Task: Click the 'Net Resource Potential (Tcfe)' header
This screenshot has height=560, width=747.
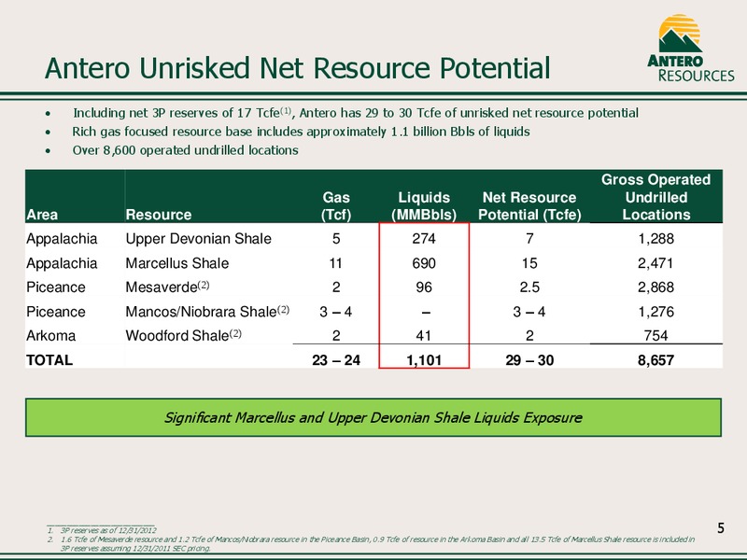Action: click(x=529, y=206)
